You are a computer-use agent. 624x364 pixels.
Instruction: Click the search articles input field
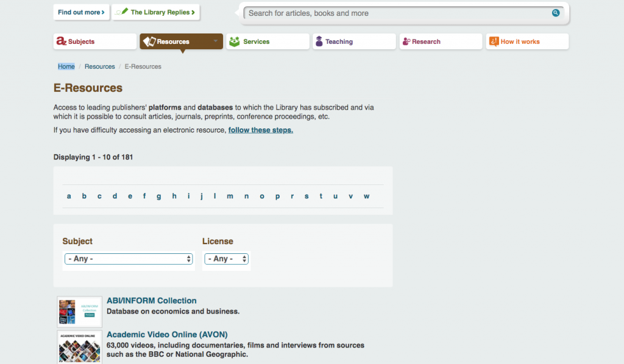[398, 13]
